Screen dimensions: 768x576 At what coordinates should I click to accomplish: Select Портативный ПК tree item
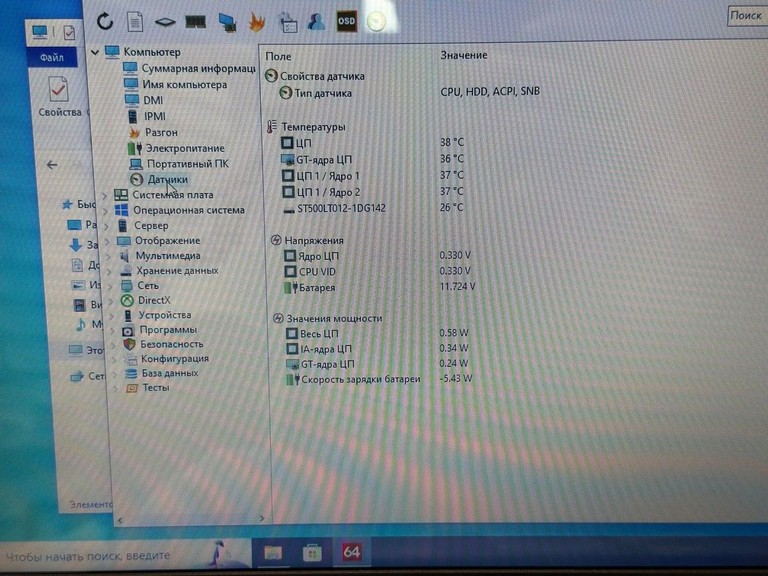coord(179,164)
